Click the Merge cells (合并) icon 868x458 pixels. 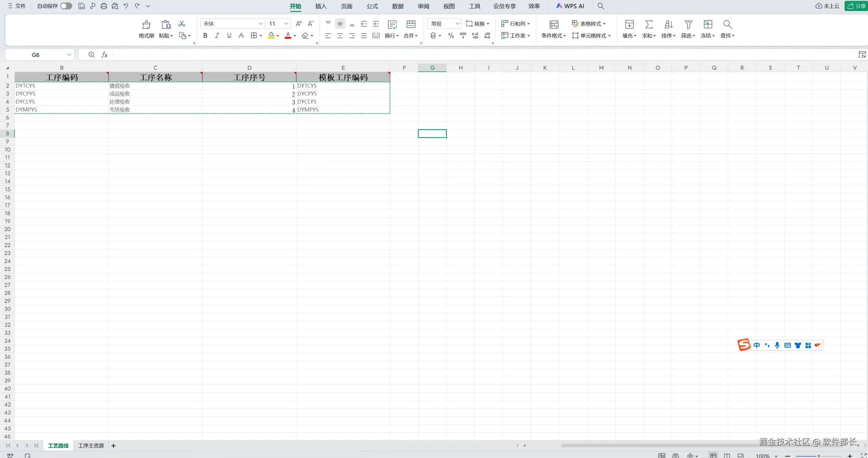click(411, 25)
